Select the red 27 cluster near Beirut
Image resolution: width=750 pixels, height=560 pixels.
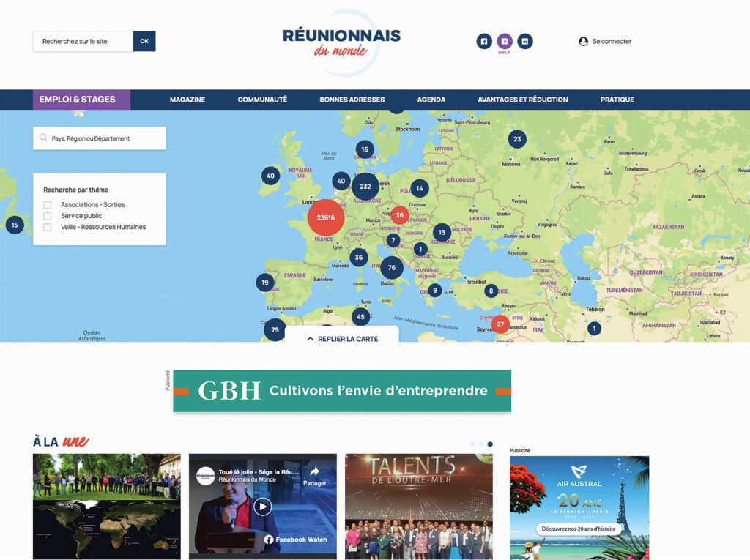point(500,324)
